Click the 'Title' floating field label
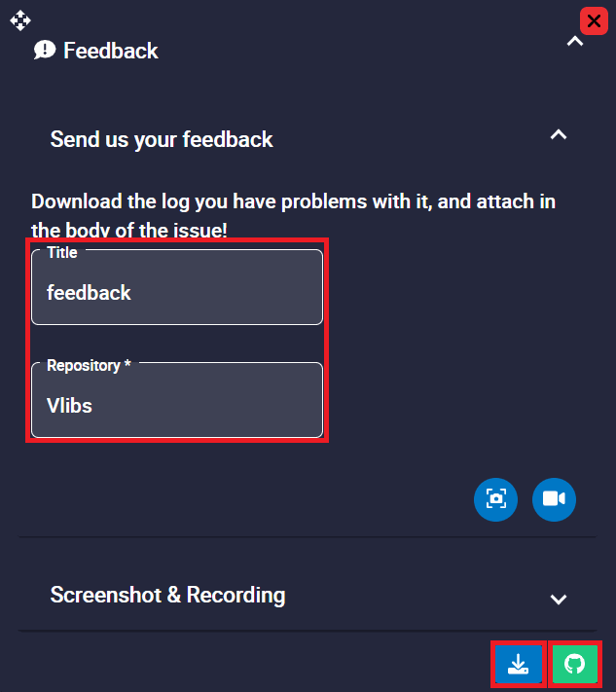The height and width of the screenshot is (692, 616). coord(62,253)
